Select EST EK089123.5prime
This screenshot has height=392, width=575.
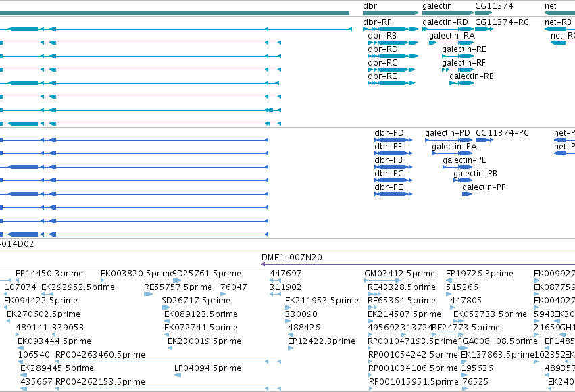tap(201, 314)
